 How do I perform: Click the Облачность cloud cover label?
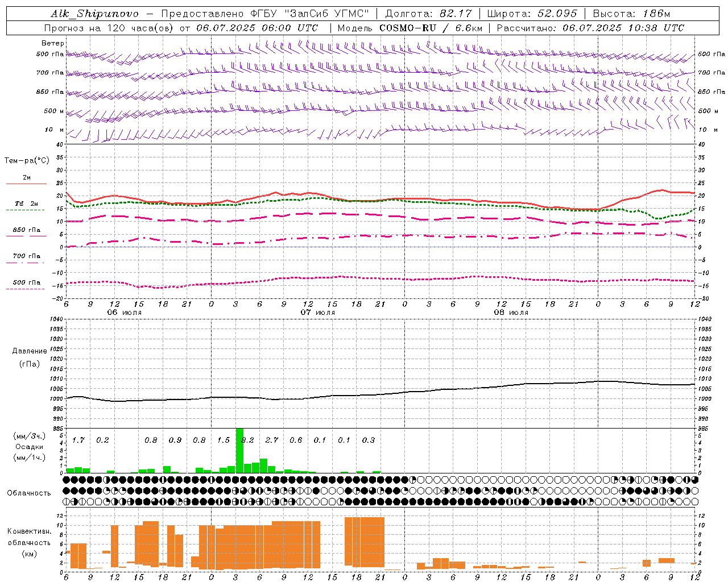pyautogui.click(x=29, y=493)
